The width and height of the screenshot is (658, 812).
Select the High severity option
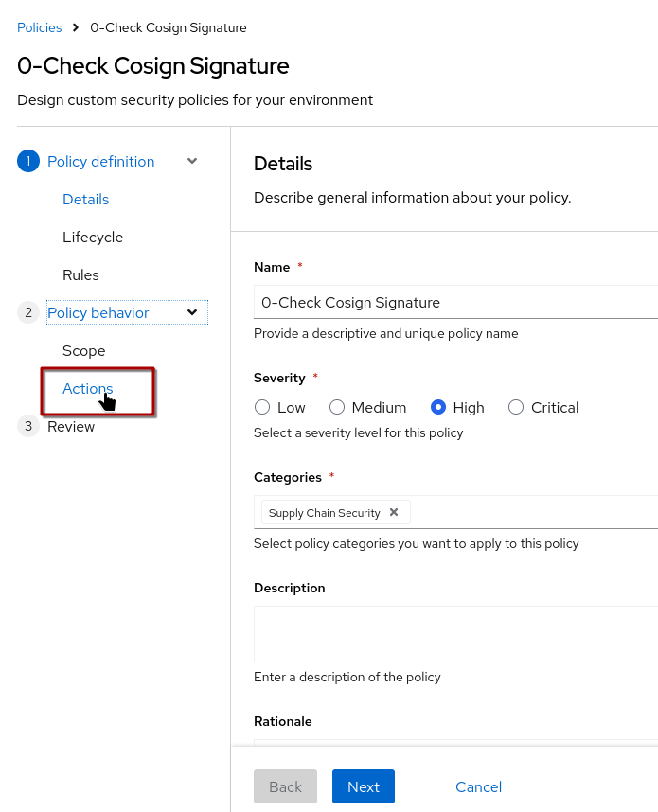pyautogui.click(x=438, y=407)
